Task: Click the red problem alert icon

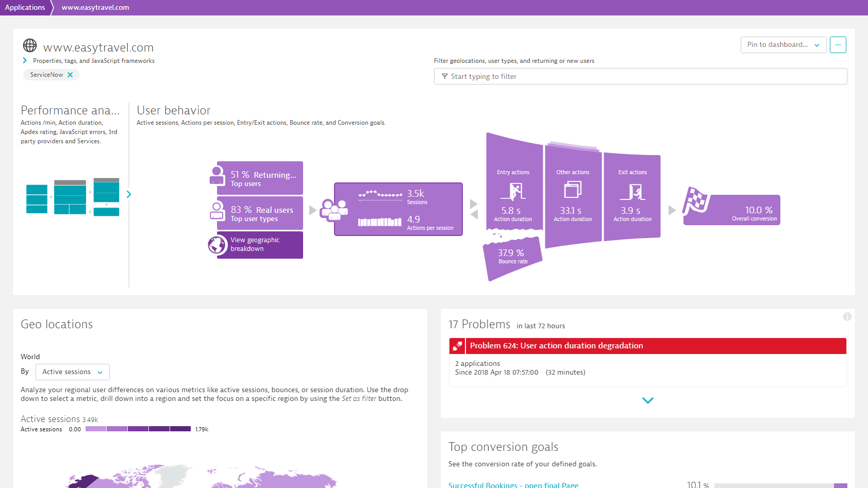Action: 457,346
